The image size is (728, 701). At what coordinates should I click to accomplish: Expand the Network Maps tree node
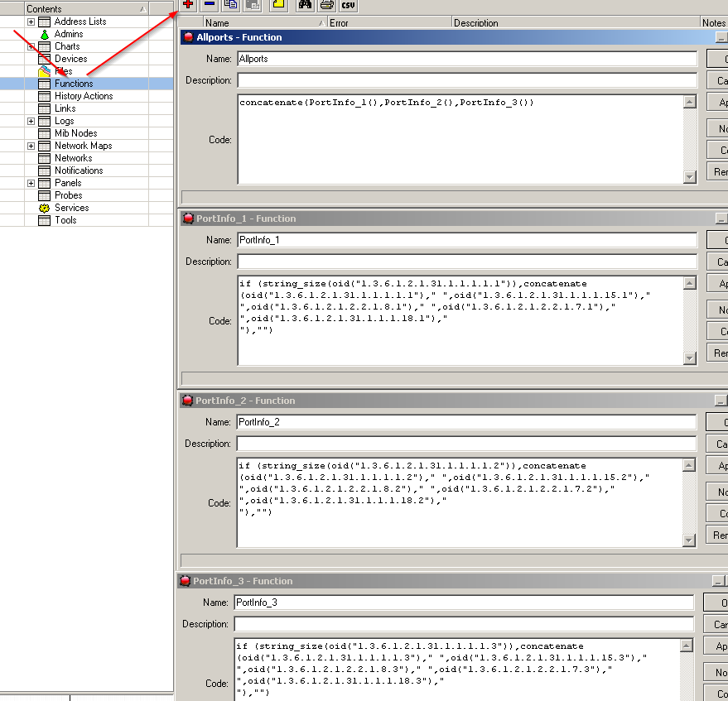tap(31, 146)
